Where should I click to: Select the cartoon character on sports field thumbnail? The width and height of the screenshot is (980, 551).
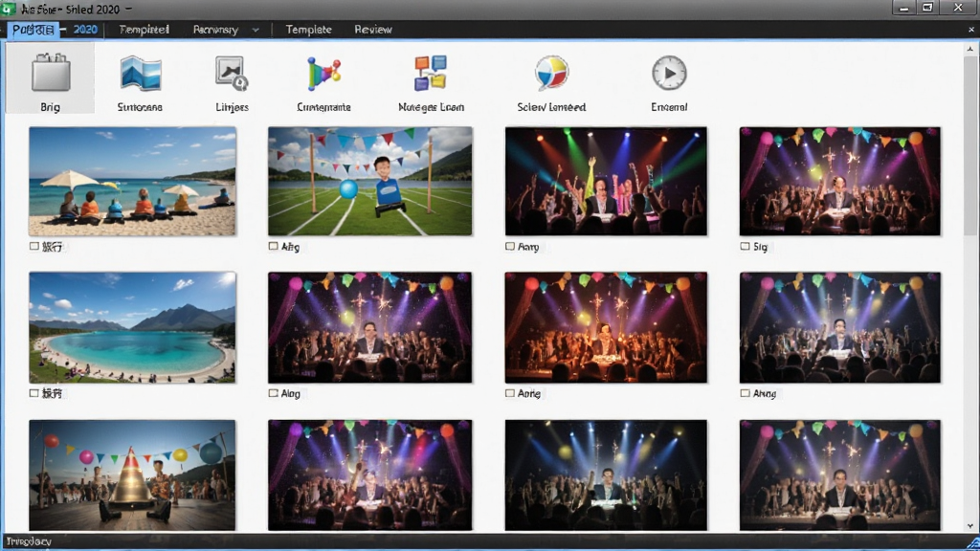370,181
